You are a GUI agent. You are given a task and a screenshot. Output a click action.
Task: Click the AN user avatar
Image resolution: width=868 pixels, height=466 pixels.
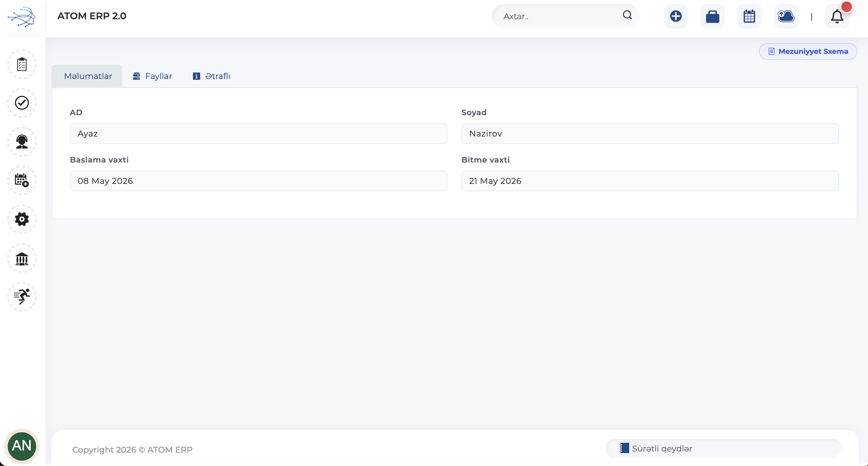(x=22, y=446)
